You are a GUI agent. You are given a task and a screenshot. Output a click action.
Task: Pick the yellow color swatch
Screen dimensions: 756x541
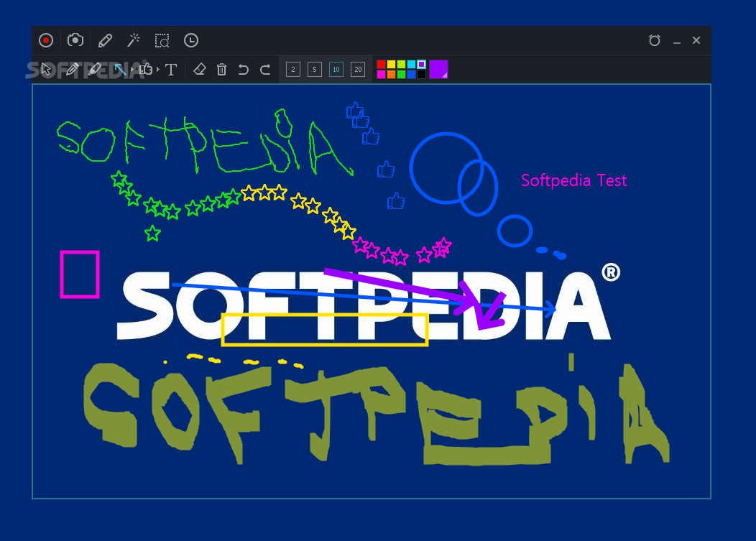[392, 64]
